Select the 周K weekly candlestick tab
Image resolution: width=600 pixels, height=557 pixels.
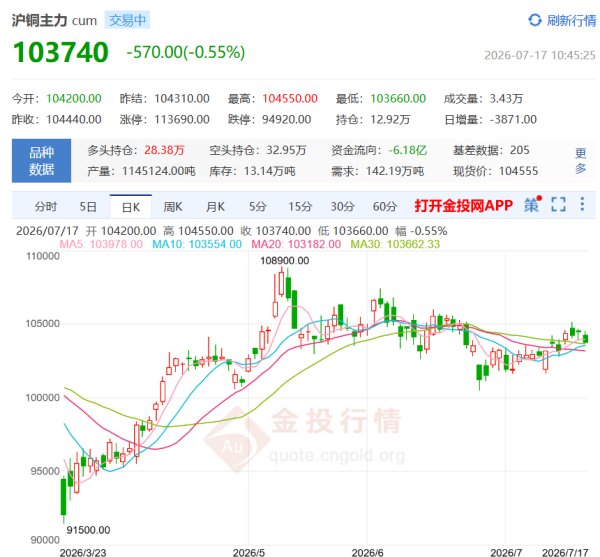coord(173,207)
